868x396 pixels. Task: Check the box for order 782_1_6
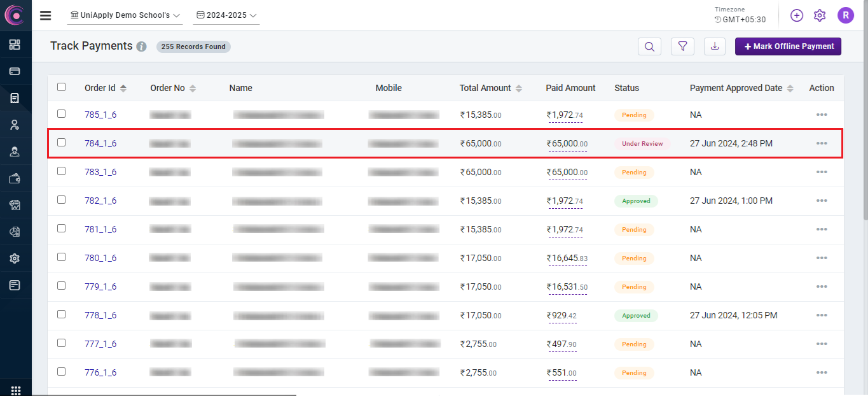pos(62,200)
